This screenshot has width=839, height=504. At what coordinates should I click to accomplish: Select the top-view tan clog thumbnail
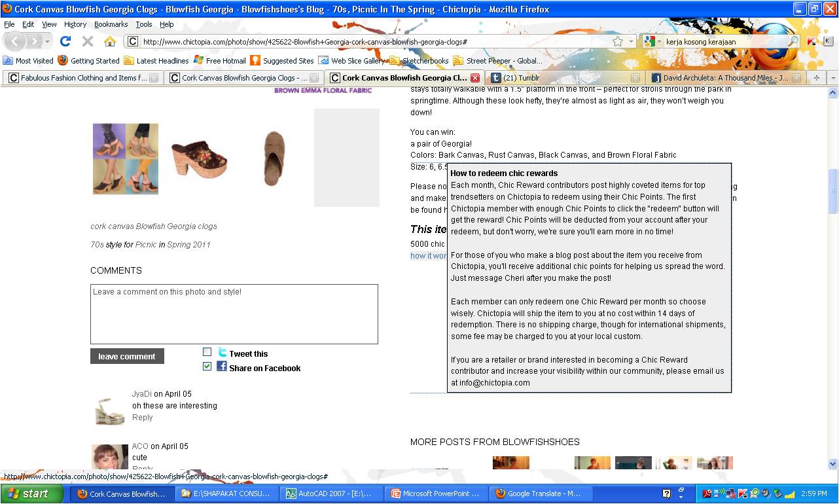point(274,158)
